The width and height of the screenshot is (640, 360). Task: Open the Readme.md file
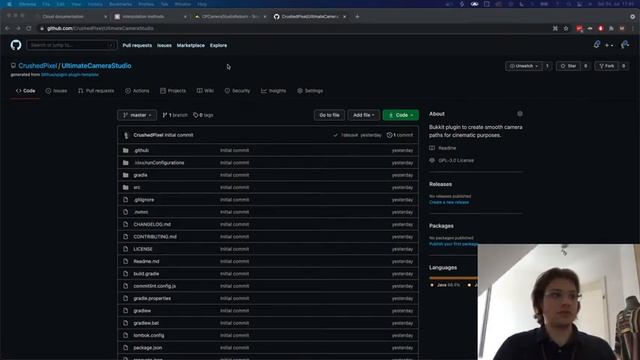pos(147,261)
